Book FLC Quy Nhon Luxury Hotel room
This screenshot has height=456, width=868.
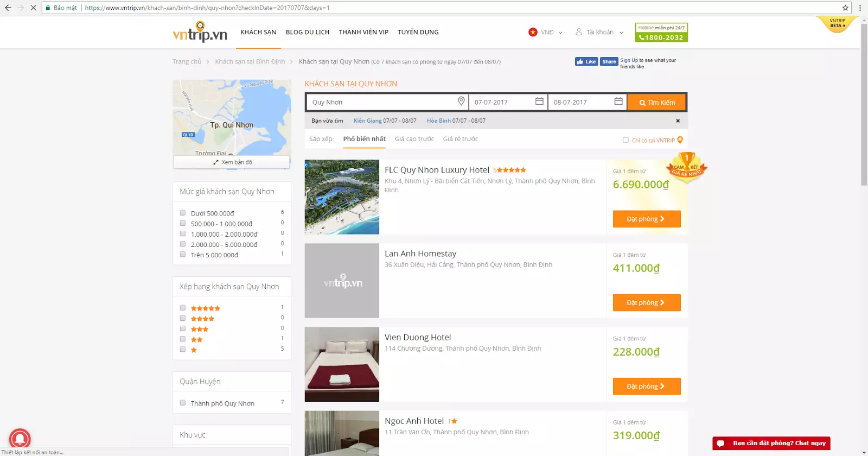point(647,219)
